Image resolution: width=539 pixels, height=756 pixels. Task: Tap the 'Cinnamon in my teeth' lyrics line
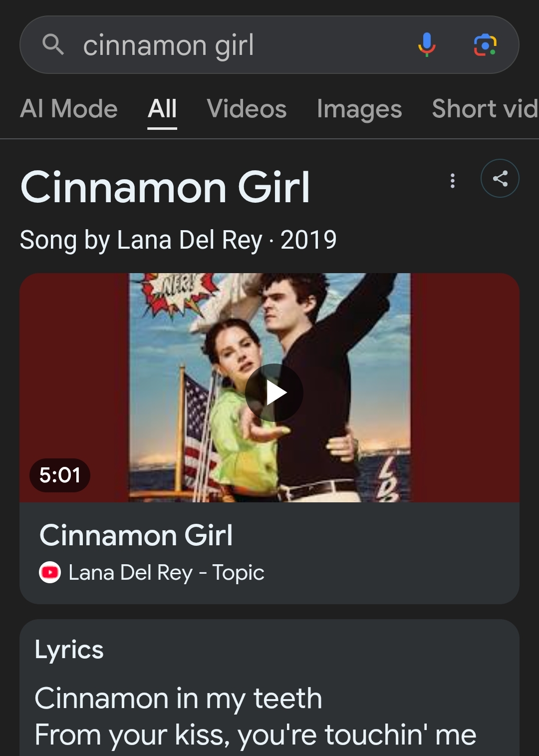click(178, 698)
